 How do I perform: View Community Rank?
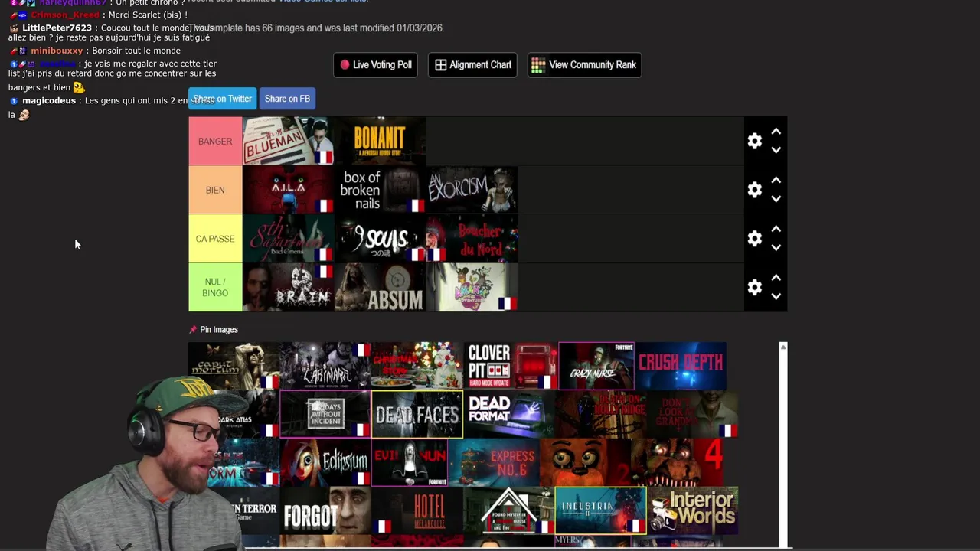click(x=584, y=65)
